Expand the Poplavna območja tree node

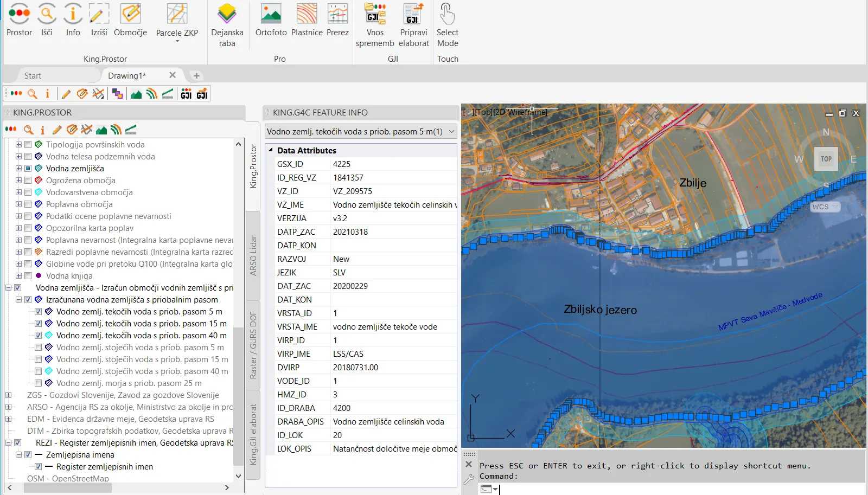(x=18, y=204)
